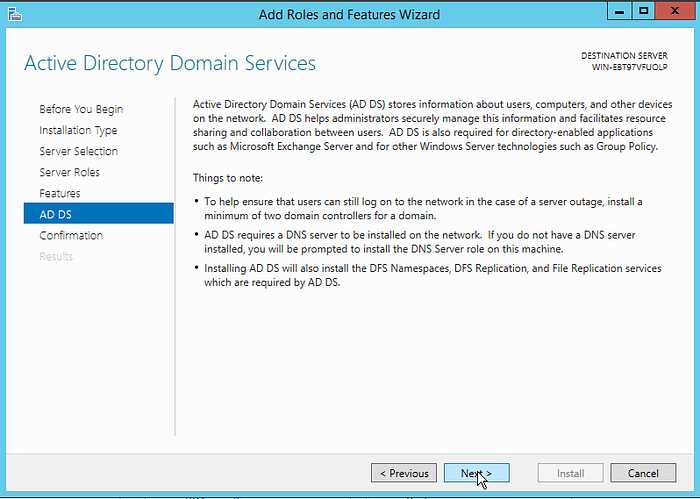Cancel the wizard
Image resolution: width=700 pixels, height=499 pixels.
pyautogui.click(x=643, y=473)
